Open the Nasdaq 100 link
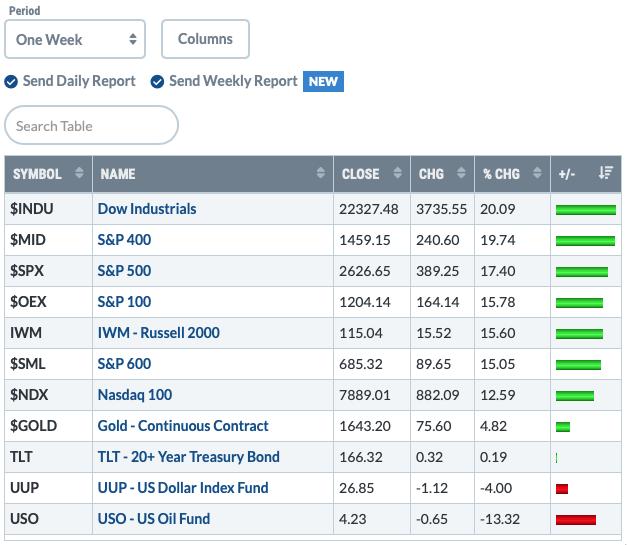627x545 pixels. pos(135,395)
